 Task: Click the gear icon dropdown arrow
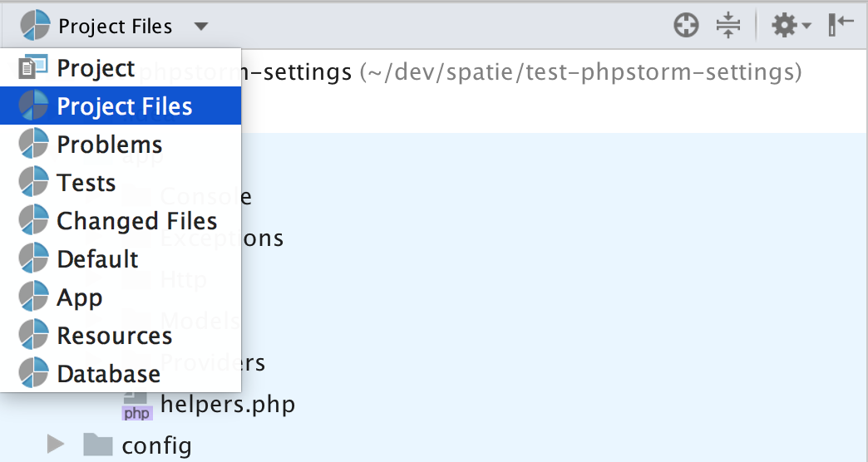pos(806,27)
